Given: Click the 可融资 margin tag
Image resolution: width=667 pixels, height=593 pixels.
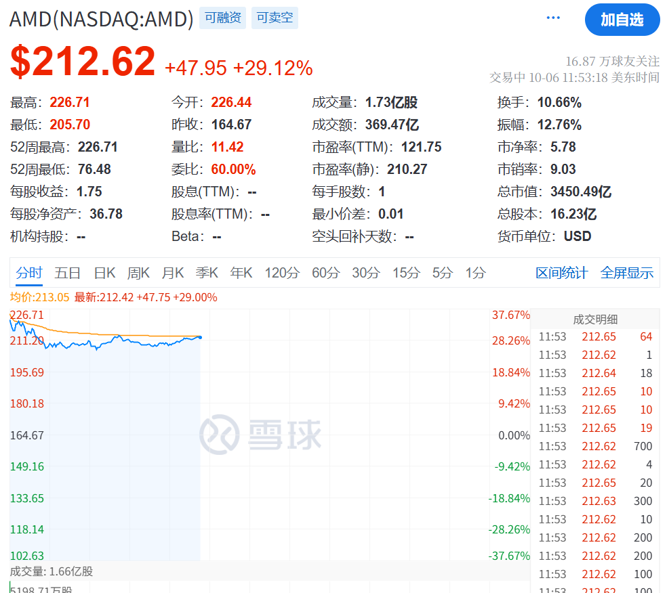Looking at the screenshot, I should [x=222, y=19].
